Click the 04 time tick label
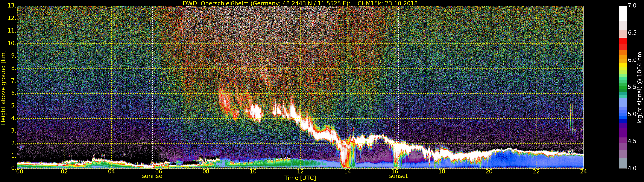This screenshot has width=644, height=182. 111,172
